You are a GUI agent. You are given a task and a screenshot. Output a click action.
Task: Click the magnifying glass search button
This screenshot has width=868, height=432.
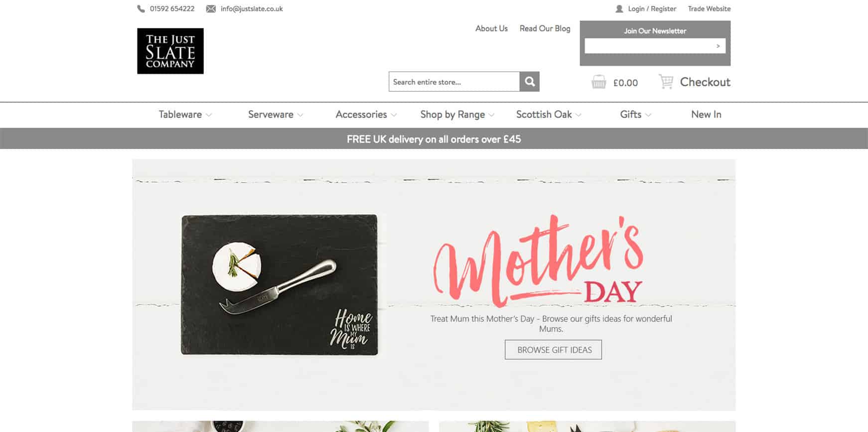tap(530, 82)
